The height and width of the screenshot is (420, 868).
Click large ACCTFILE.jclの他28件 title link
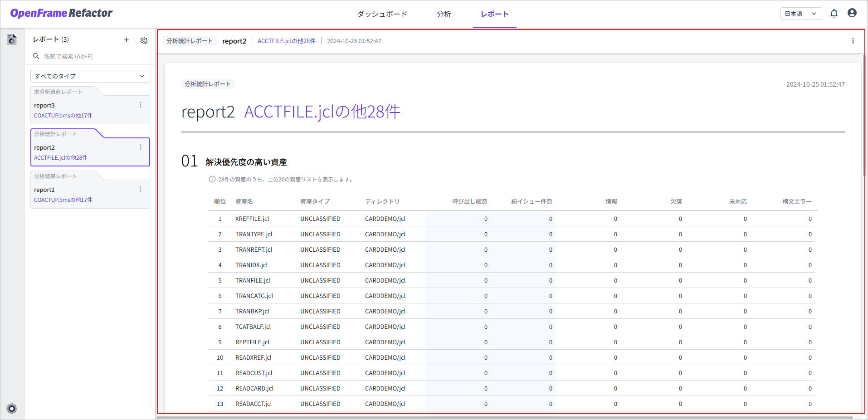(x=322, y=112)
